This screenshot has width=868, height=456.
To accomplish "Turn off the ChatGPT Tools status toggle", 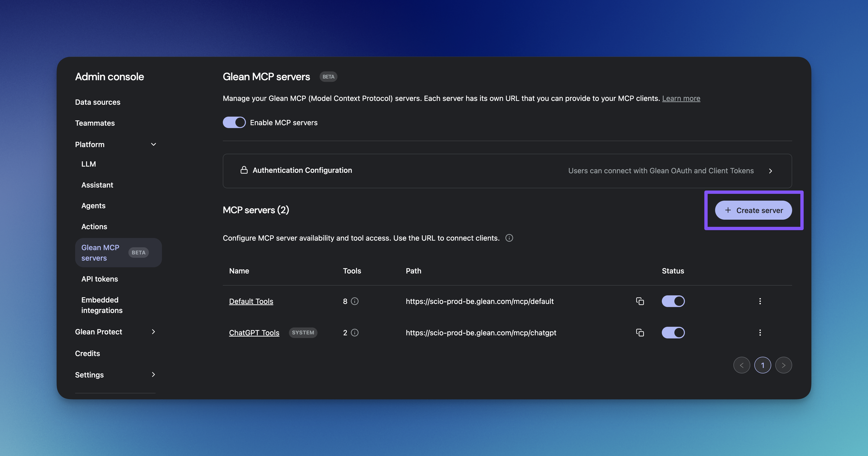I will click(673, 332).
